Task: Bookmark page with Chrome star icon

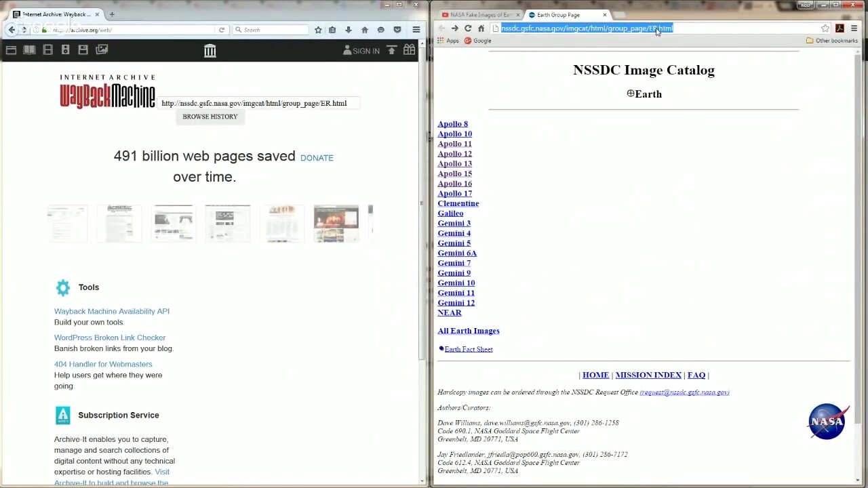Action: 825,28
